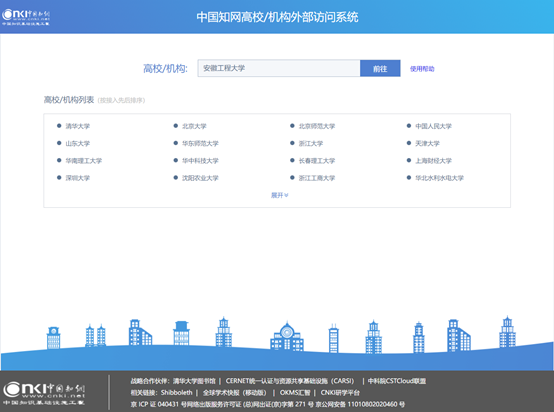Pick 浙江工商大学 from the list
The height and width of the screenshot is (412, 554).
point(317,178)
